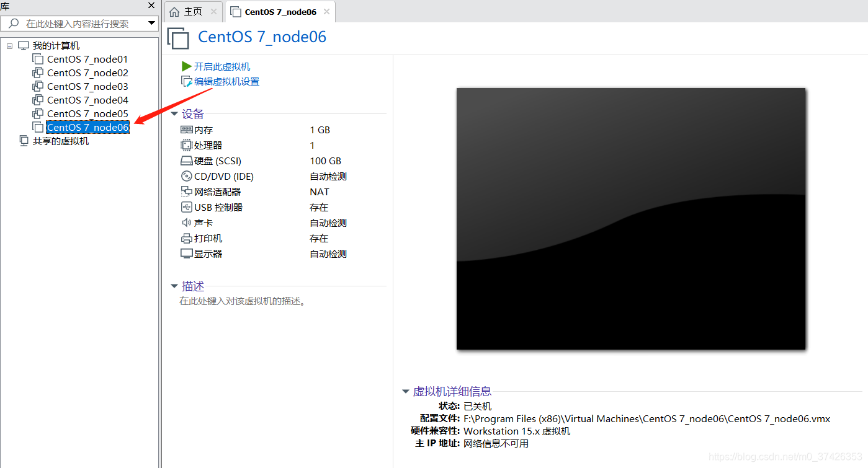Screen dimensions: 868x468
Task: Click the memory device icon
Action: (186, 130)
